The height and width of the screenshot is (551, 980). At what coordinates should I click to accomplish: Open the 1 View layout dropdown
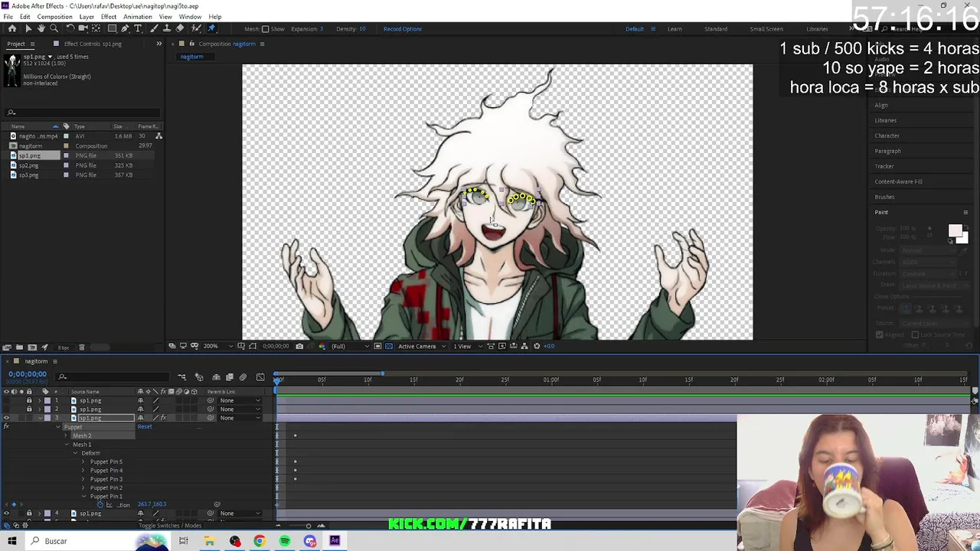467,346
